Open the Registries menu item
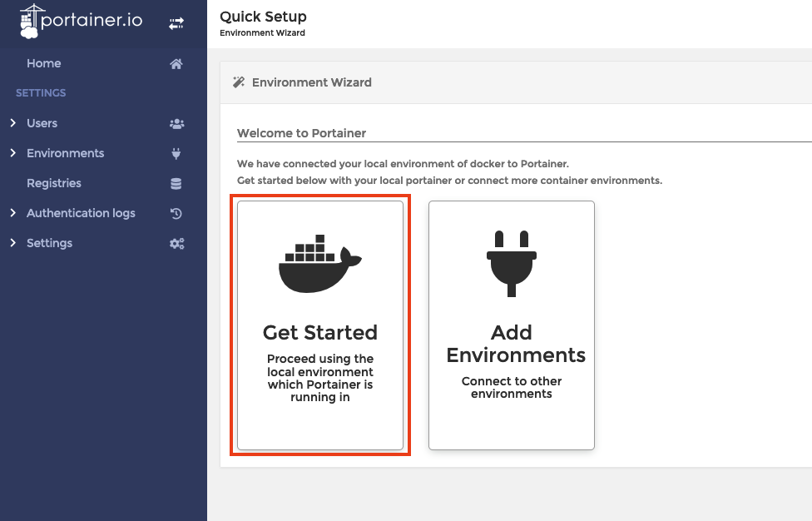 (x=54, y=183)
